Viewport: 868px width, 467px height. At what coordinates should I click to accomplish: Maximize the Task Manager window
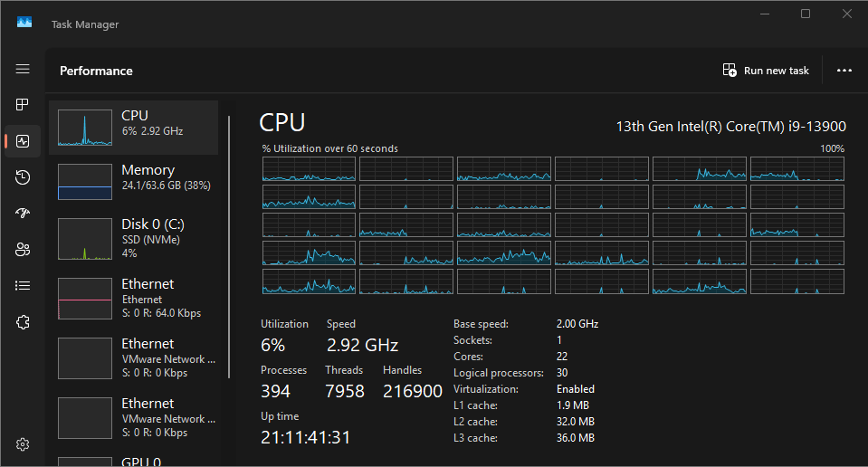(x=806, y=14)
